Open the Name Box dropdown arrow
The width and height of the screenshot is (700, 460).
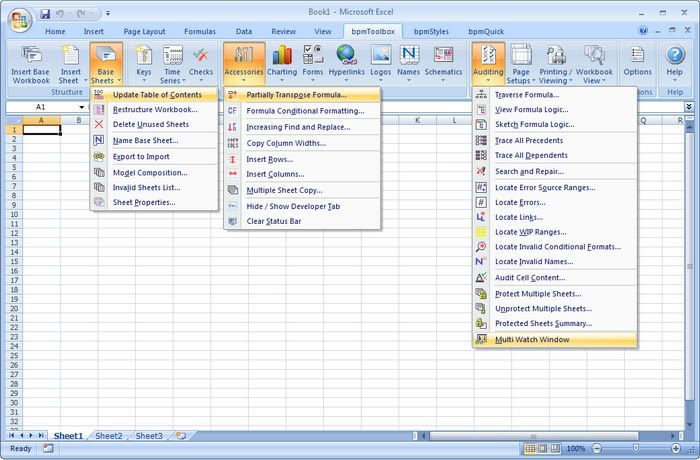[82, 107]
